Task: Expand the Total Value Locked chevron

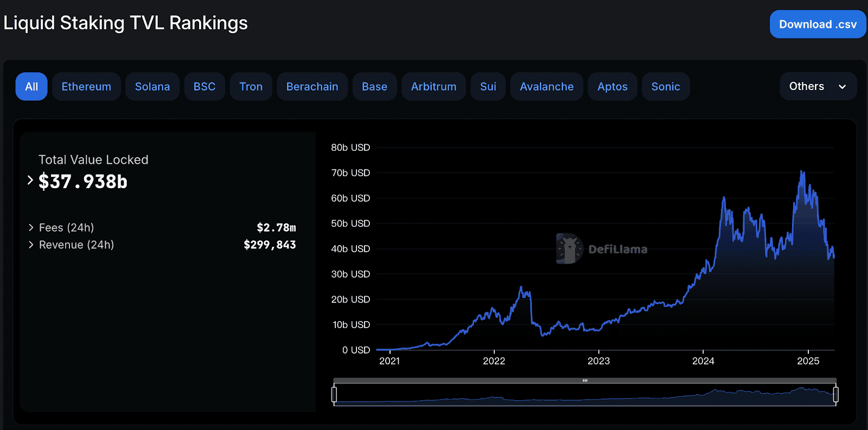Action: pyautogui.click(x=30, y=180)
